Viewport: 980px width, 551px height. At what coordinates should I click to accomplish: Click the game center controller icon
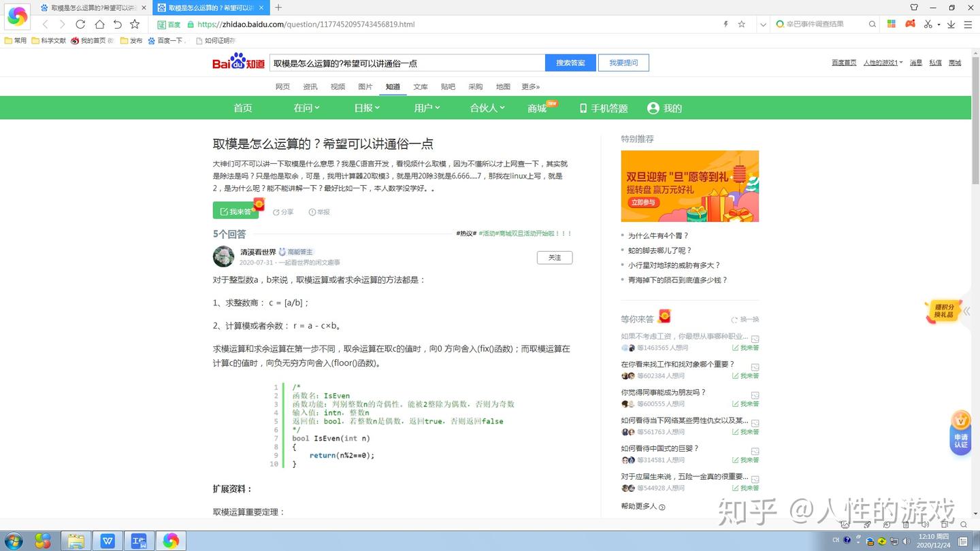(910, 24)
